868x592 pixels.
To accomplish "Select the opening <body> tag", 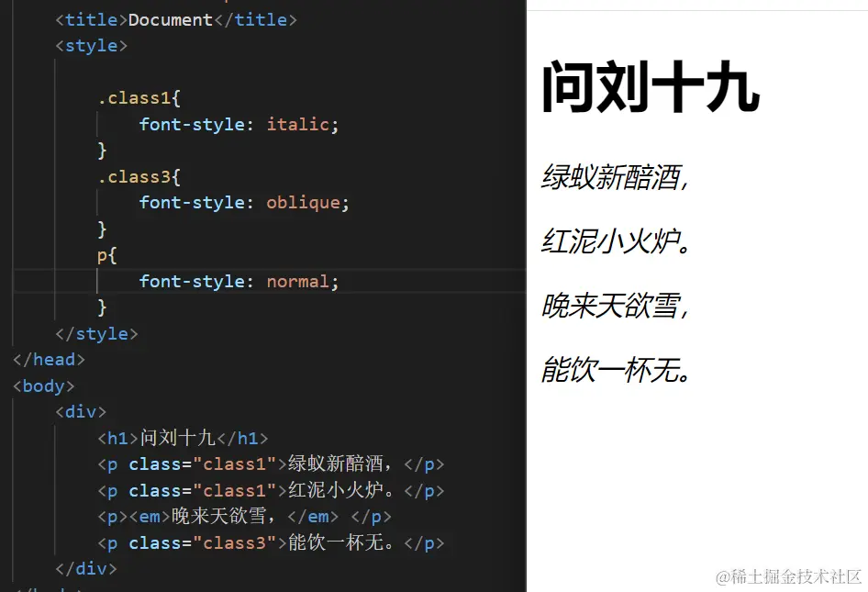I will pos(43,386).
